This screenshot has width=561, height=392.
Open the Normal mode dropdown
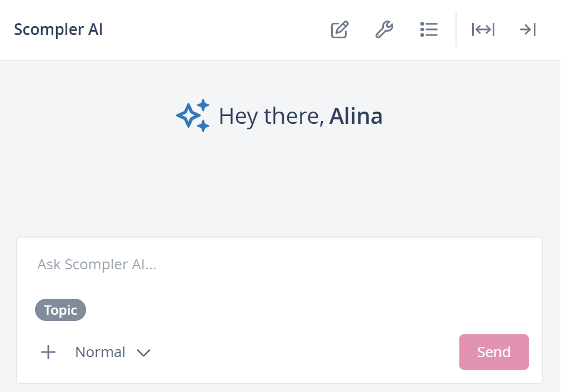click(101, 352)
